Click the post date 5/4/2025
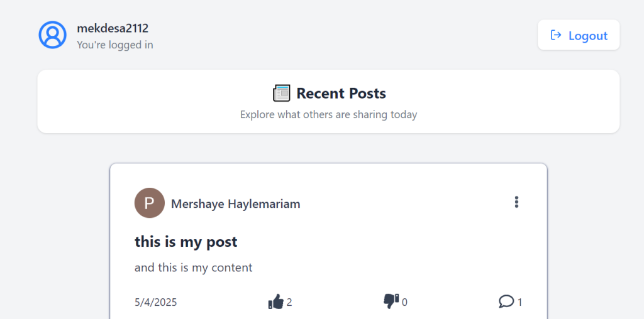 155,302
